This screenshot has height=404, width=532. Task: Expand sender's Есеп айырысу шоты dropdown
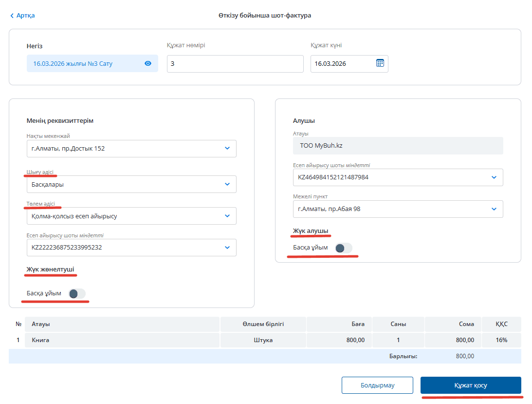227,248
